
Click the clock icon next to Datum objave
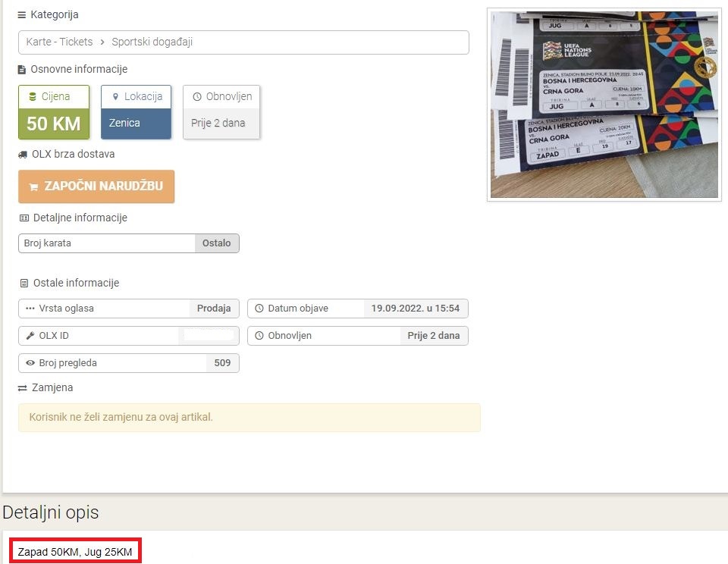point(259,309)
